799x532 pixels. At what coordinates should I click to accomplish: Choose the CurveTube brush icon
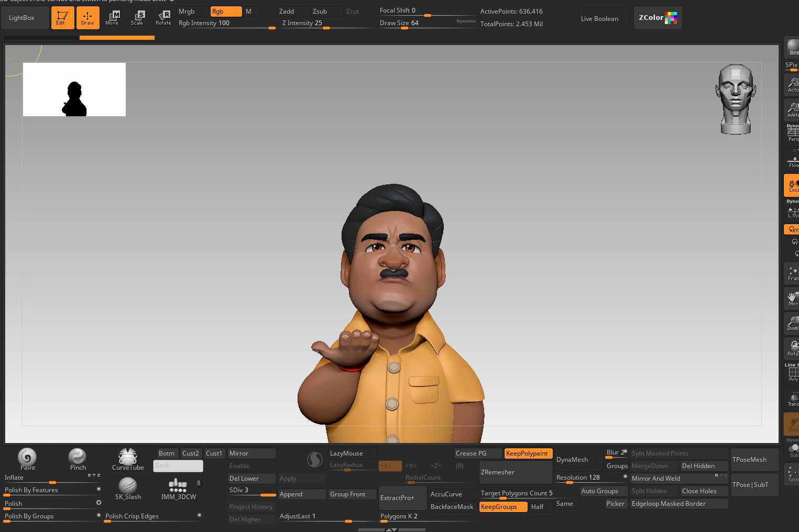[x=128, y=459]
